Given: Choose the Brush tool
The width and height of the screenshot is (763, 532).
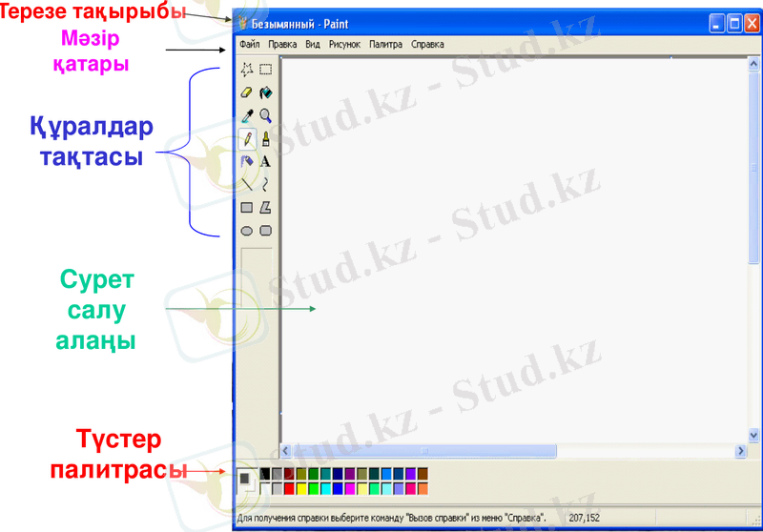Looking at the screenshot, I should (266, 139).
